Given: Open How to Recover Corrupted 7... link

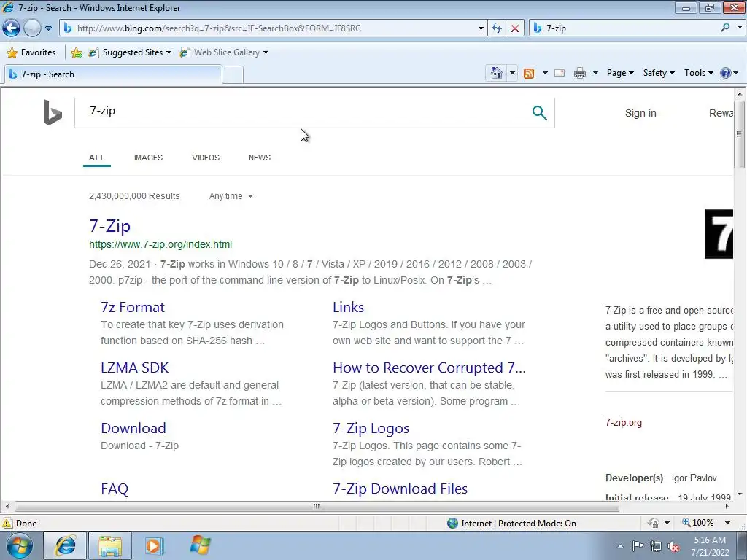Looking at the screenshot, I should (429, 367).
